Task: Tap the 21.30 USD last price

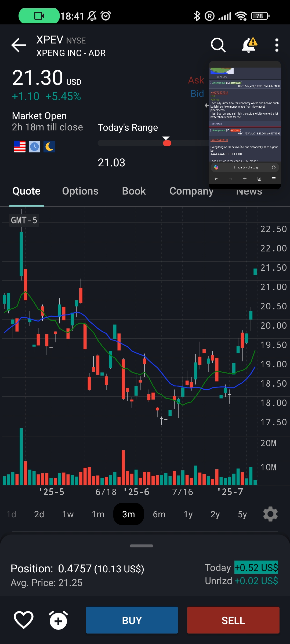Action: [47, 78]
